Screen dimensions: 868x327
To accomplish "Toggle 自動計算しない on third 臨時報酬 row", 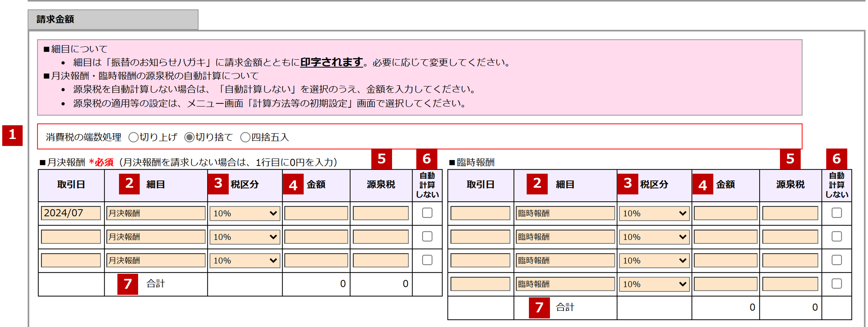I will pyautogui.click(x=837, y=260).
